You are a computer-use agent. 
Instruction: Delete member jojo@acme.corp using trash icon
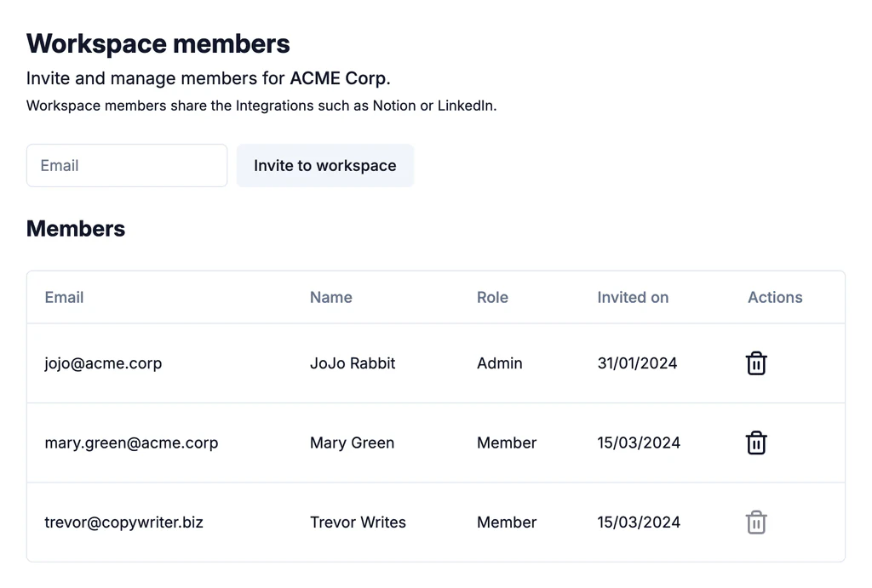pos(756,363)
